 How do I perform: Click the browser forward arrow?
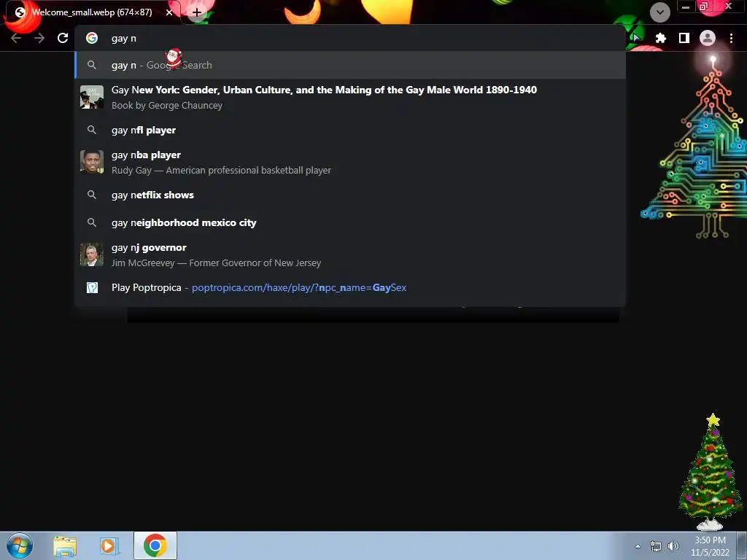(39, 38)
